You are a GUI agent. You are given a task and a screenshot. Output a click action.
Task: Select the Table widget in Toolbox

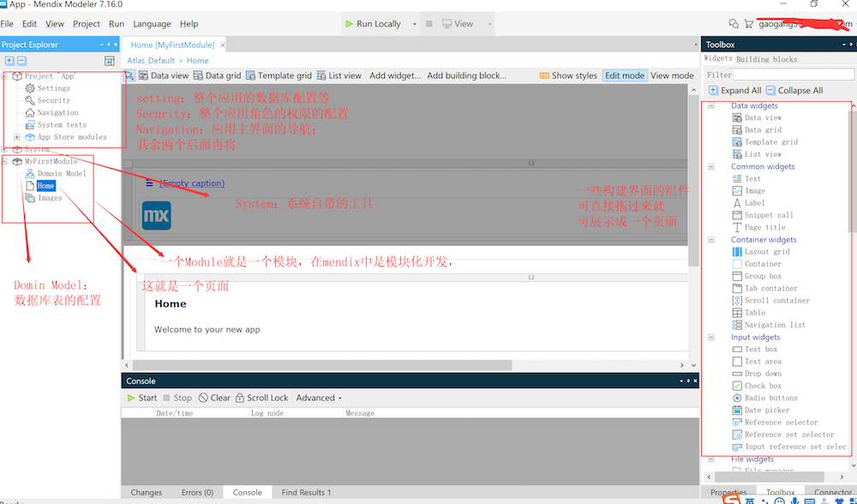748,312
